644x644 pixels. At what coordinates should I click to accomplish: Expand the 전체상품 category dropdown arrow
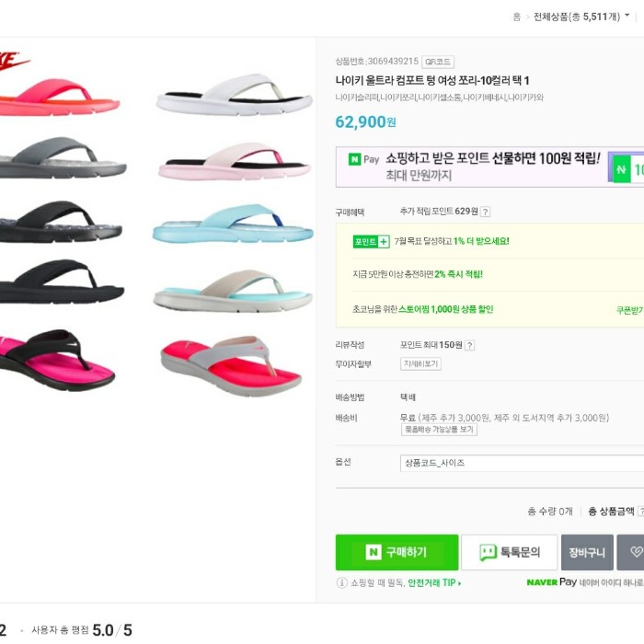pos(625,17)
